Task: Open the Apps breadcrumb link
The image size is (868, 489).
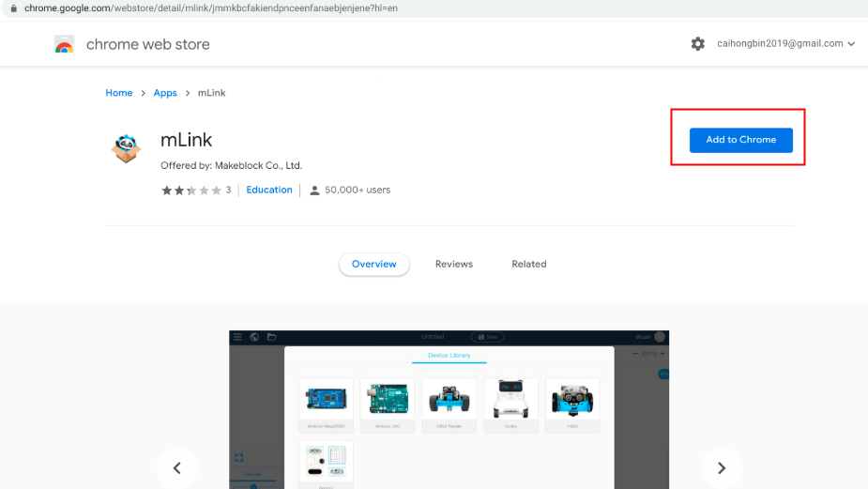Action: [x=165, y=93]
